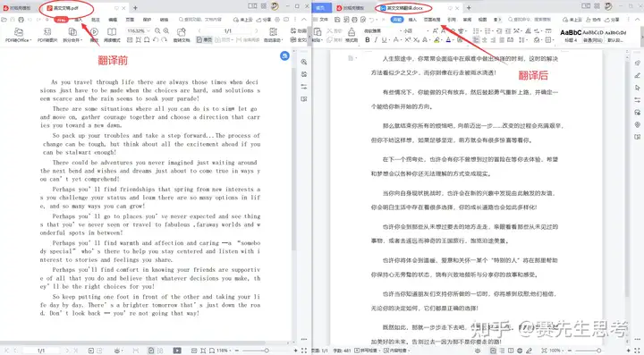This screenshot has height=355, width=644.
Task: Select 引用 tab in Word window
Action: [x=452, y=20]
